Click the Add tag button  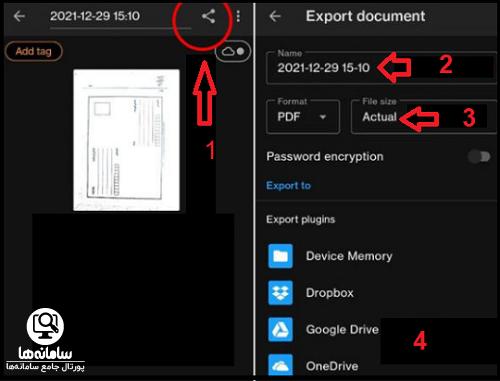point(34,51)
